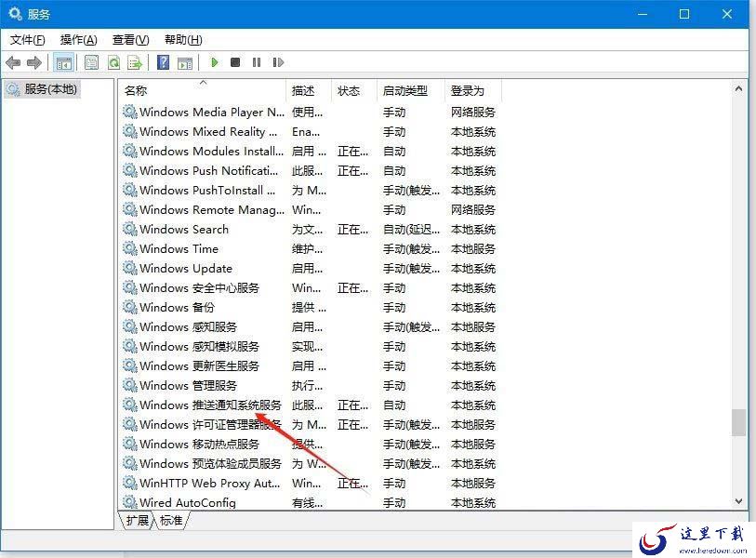Select Windows 移动热点服务 row
Viewport: 756px width, 558px height.
[x=309, y=445]
